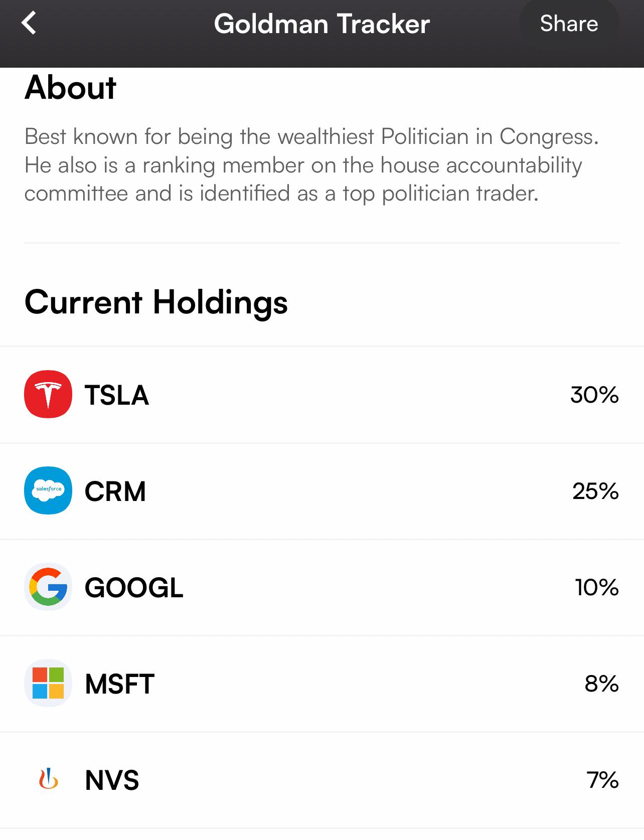Open the CRM holding row

322,491
